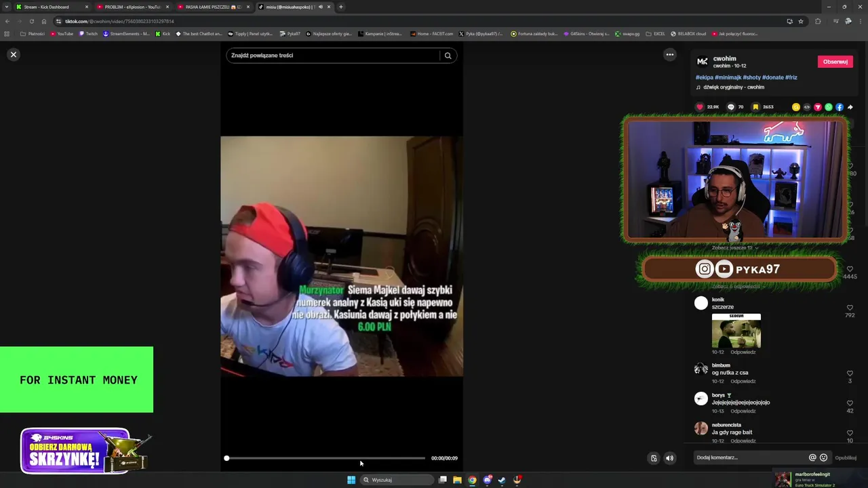
Task: Focus the 'Znajdź powiązane treści' search field
Action: pyautogui.click(x=332, y=56)
